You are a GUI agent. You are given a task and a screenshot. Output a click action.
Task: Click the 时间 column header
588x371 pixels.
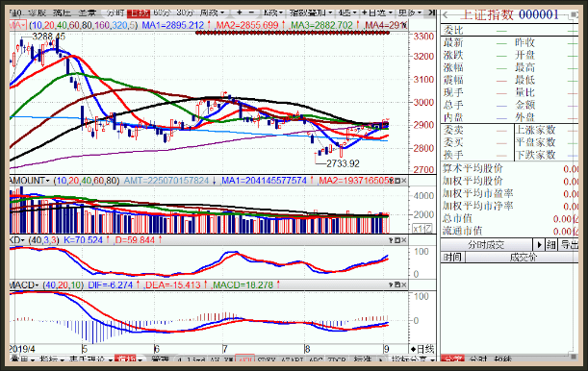tap(452, 258)
